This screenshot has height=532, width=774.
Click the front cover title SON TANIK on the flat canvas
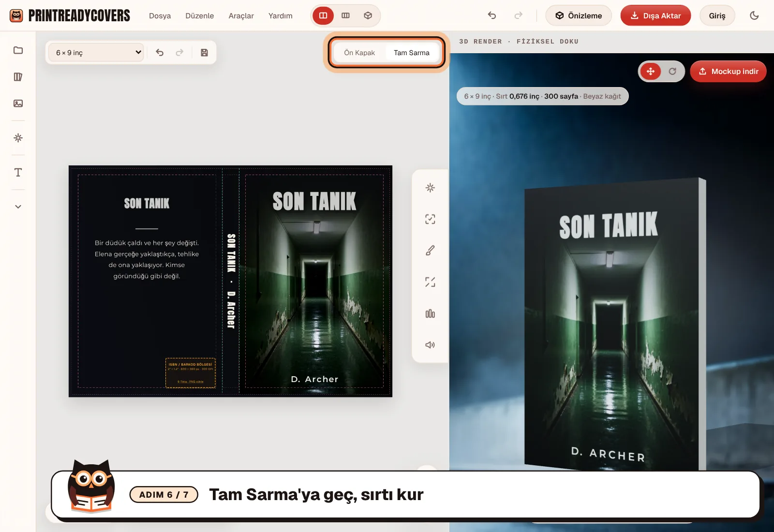click(x=314, y=201)
